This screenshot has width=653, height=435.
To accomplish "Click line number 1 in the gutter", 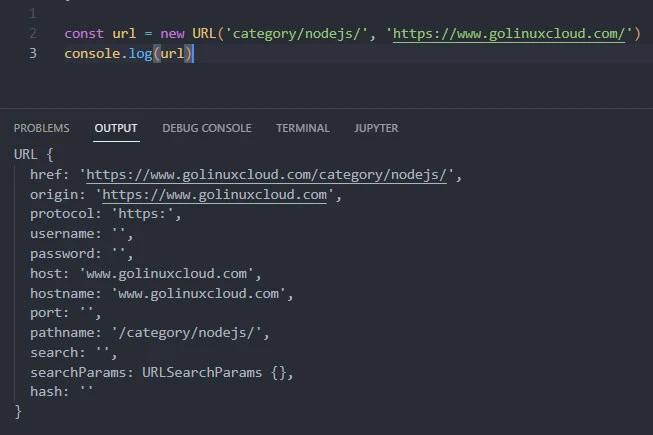I will click(x=33, y=14).
